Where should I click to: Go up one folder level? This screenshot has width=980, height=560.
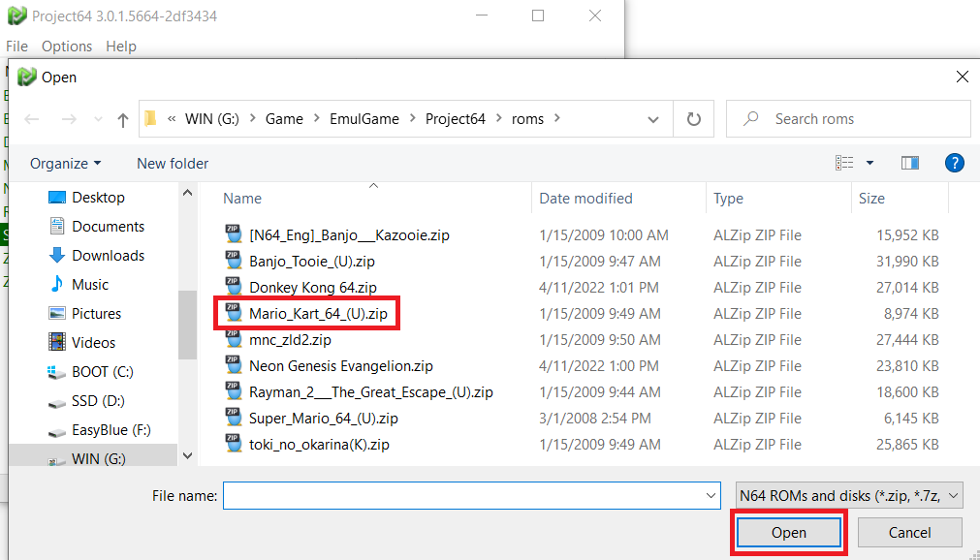(123, 119)
